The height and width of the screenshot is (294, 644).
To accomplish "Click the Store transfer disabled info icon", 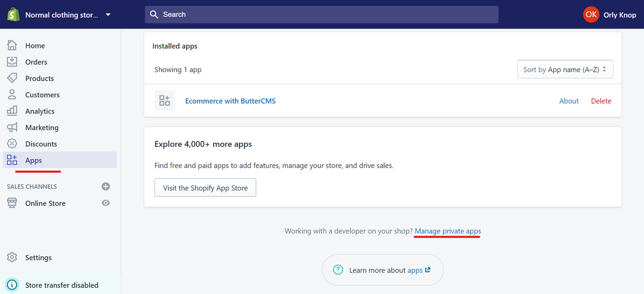I will (12, 285).
